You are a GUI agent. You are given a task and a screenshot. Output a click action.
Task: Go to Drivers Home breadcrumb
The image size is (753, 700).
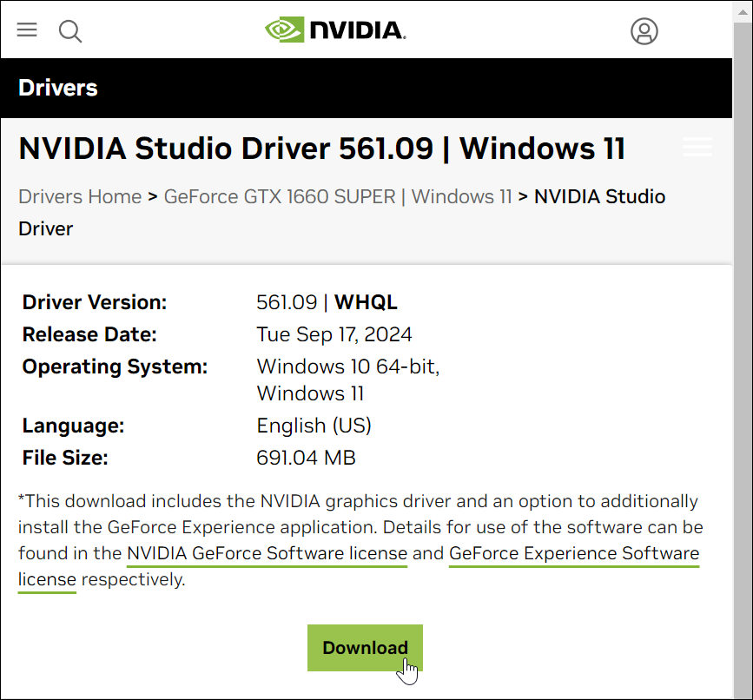80,196
